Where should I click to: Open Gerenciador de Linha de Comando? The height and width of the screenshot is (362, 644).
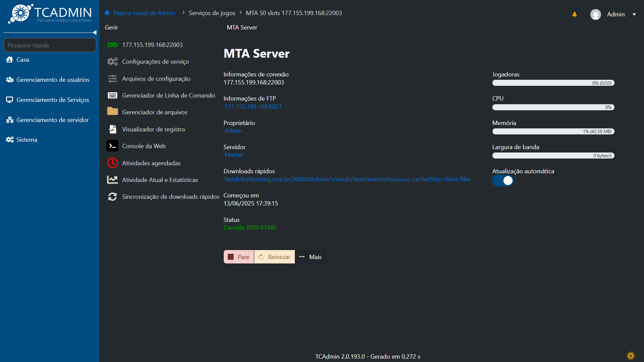(168, 96)
